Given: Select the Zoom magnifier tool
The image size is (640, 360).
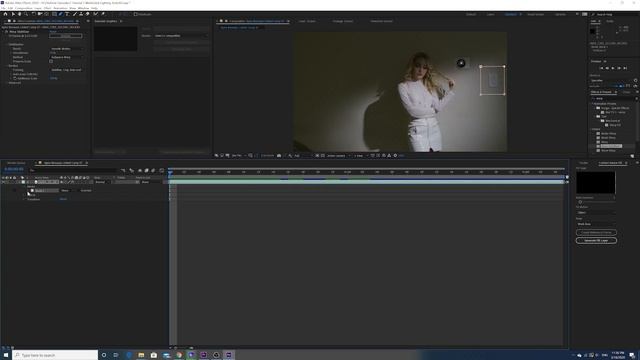Looking at the screenshot, I should pyautogui.click(x=26, y=14).
